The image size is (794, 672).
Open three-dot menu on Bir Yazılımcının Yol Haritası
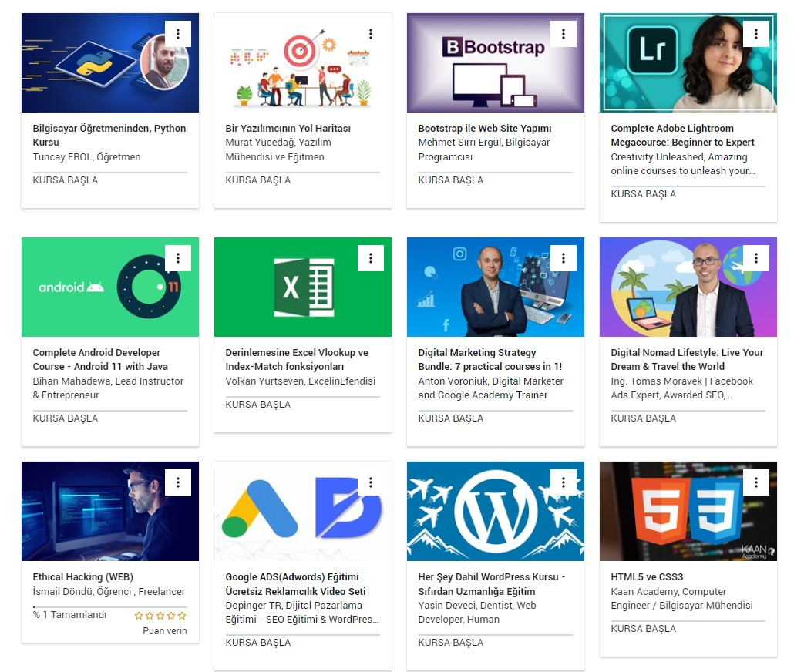371,34
